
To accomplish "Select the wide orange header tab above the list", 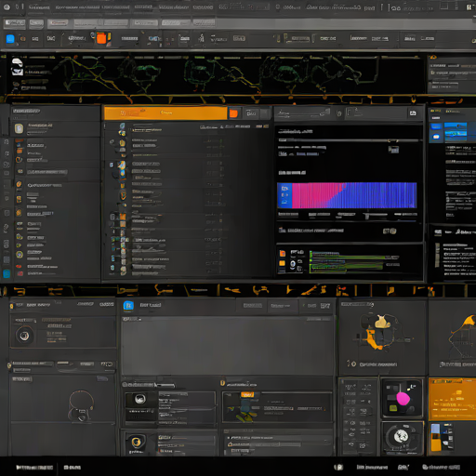I will [x=165, y=113].
